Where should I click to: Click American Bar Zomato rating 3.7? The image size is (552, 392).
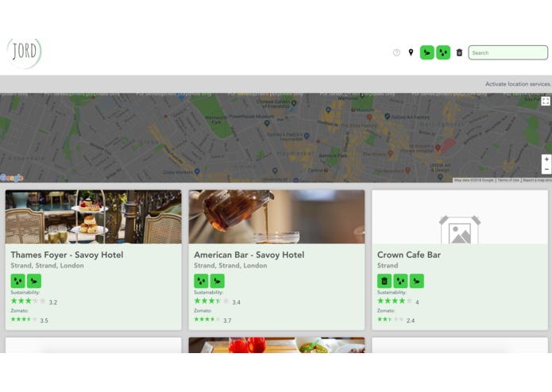(227, 321)
